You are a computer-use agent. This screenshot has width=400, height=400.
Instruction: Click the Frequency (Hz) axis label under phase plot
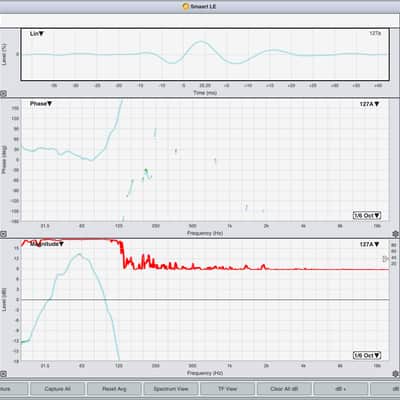click(x=205, y=233)
